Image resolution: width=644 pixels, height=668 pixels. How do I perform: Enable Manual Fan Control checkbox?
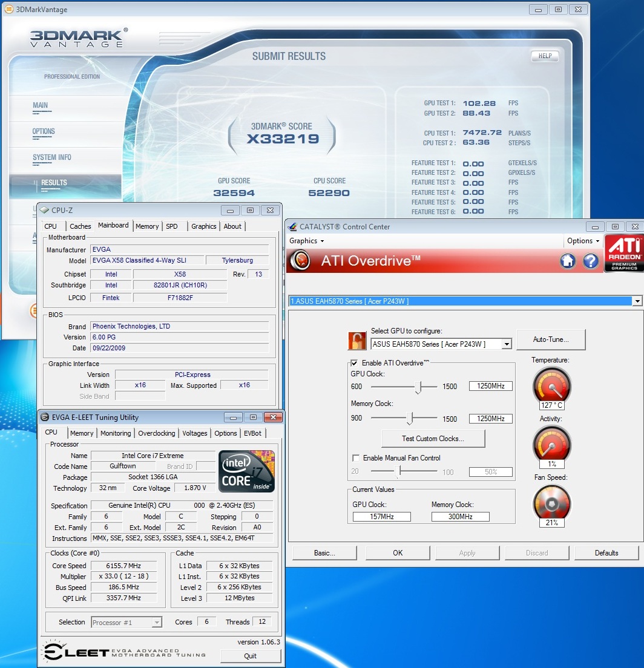click(x=355, y=458)
